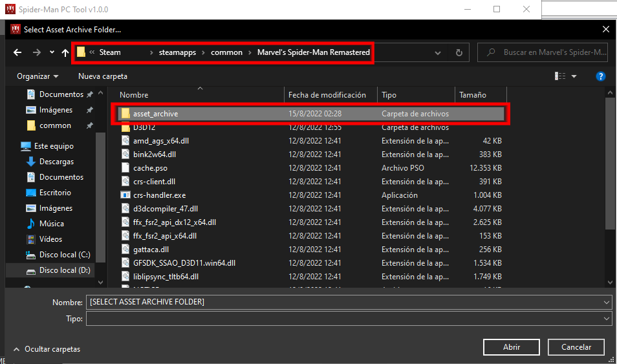
Task: Open the view options dropdown arrow
Action: click(574, 76)
